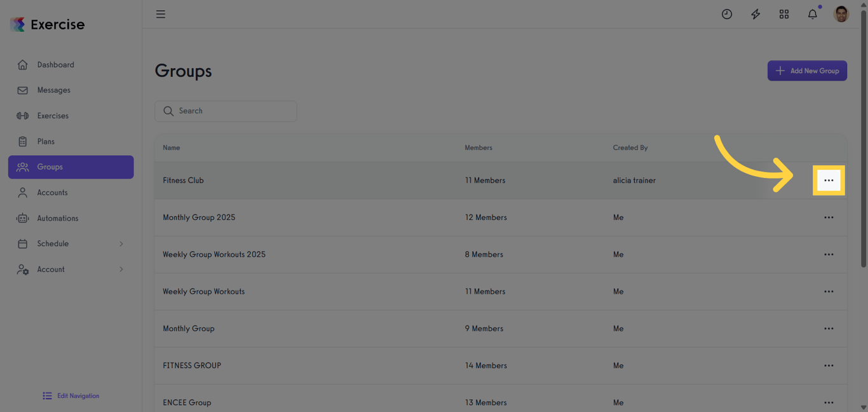This screenshot has height=412, width=868.
Task: Go to Dashboard in the sidebar
Action: point(55,65)
